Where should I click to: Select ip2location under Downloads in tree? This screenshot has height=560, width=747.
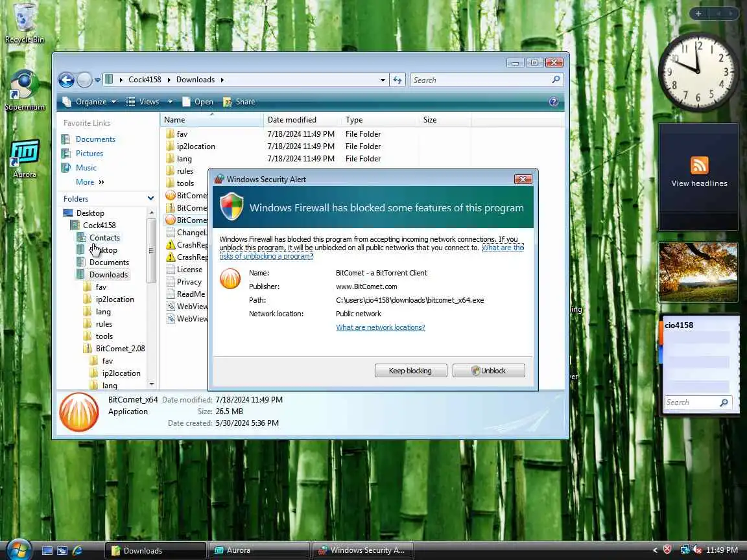coord(115,299)
